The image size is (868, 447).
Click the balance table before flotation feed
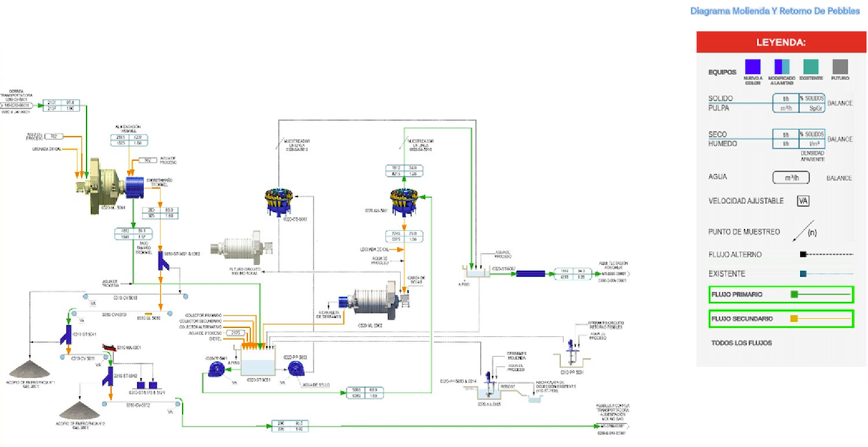573,274
